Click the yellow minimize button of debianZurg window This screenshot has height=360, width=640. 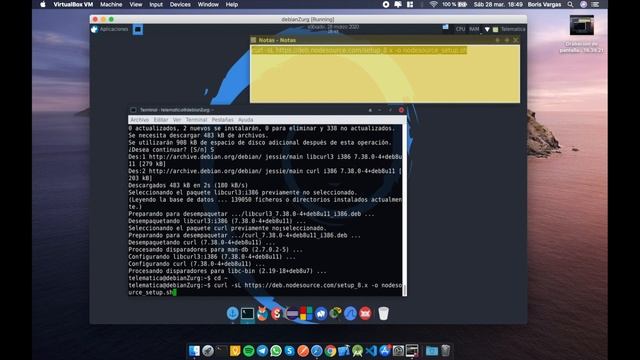click(x=103, y=19)
